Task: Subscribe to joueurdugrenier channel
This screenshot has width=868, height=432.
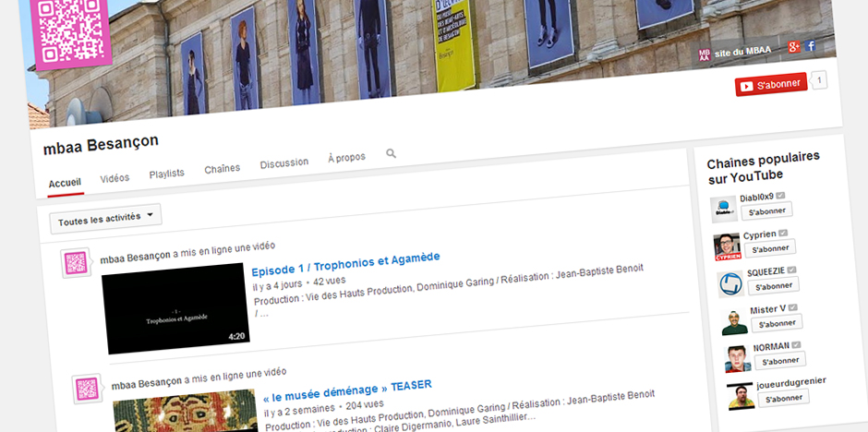Action: (783, 398)
